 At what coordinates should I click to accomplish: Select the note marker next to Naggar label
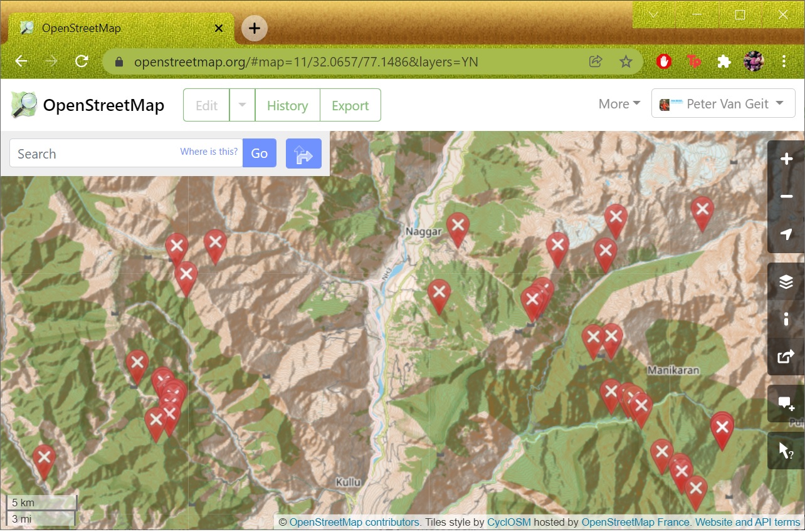pos(458,229)
